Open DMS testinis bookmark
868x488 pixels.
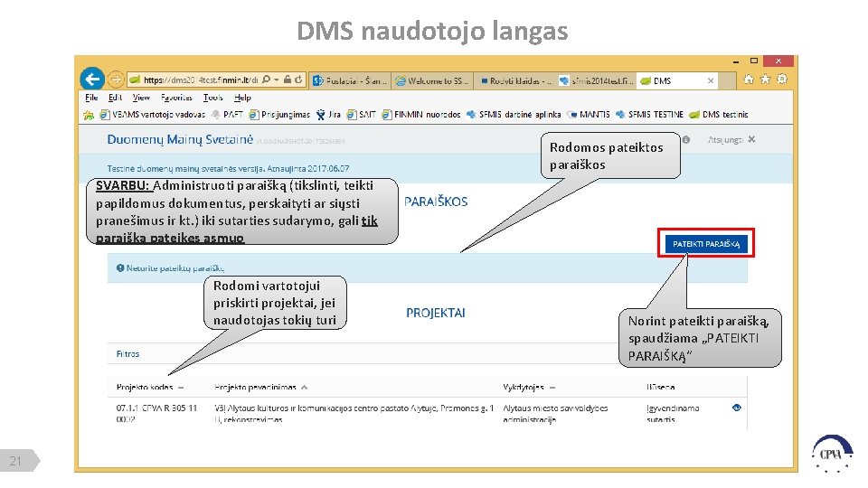(719, 115)
